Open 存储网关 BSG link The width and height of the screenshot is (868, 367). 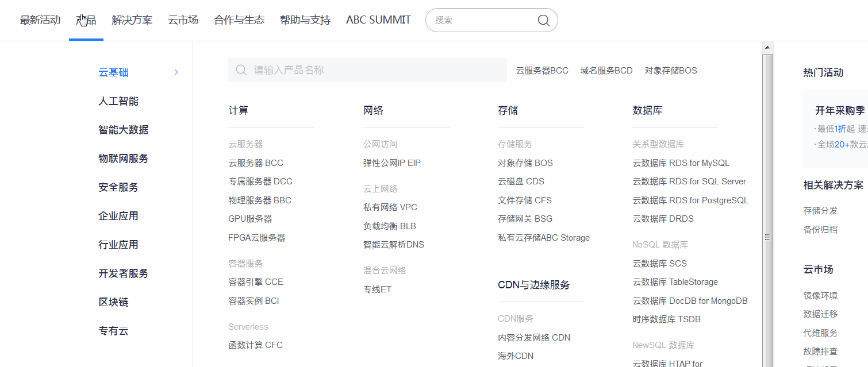pos(525,219)
